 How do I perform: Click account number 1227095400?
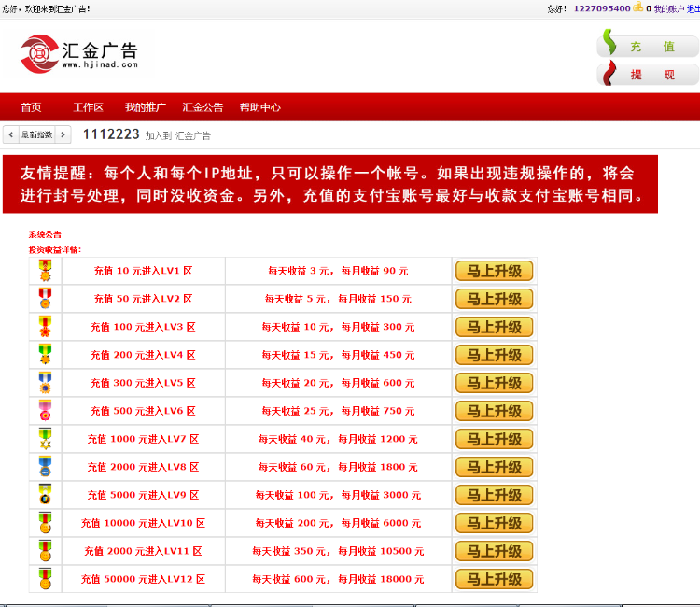[602, 8]
